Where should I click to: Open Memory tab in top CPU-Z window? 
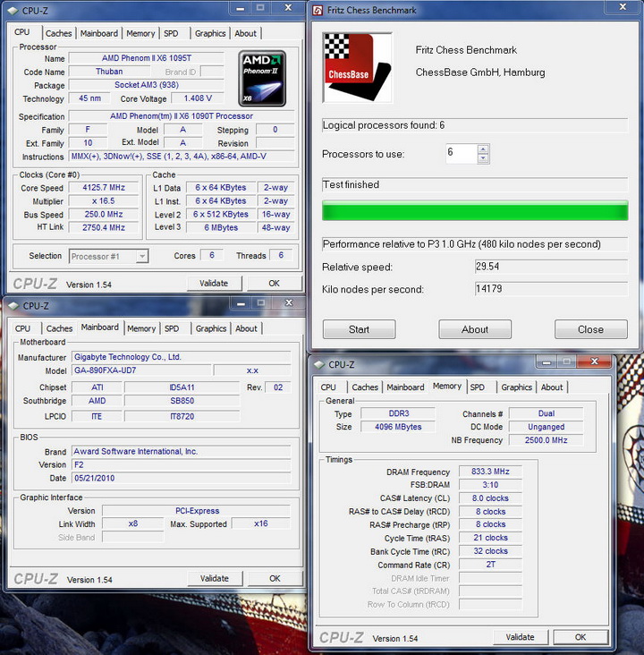click(x=140, y=33)
